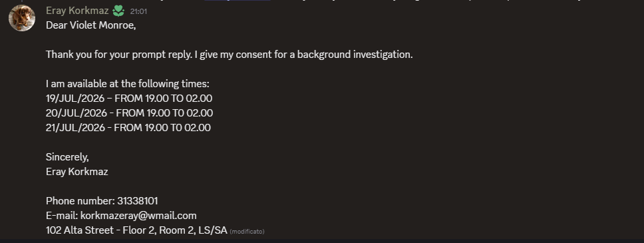The height and width of the screenshot is (243, 644).
Task: Click the (modificato) edited label
Action: click(247, 232)
